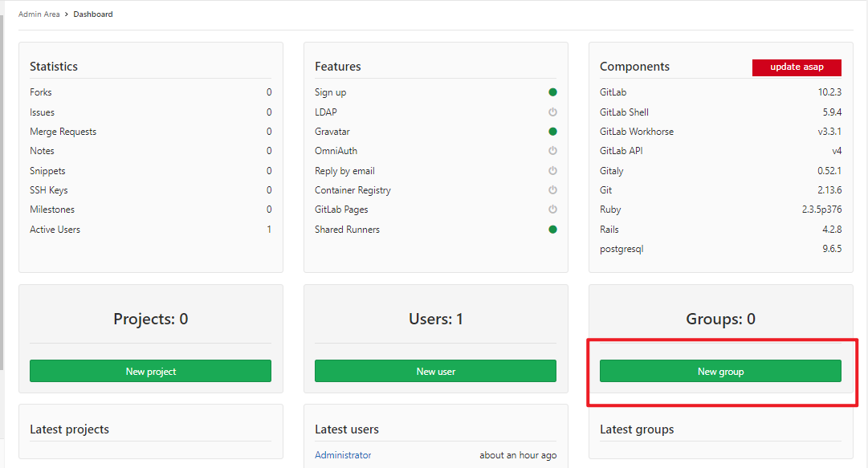Click the New project button
The height and width of the screenshot is (468, 868).
[x=151, y=371]
